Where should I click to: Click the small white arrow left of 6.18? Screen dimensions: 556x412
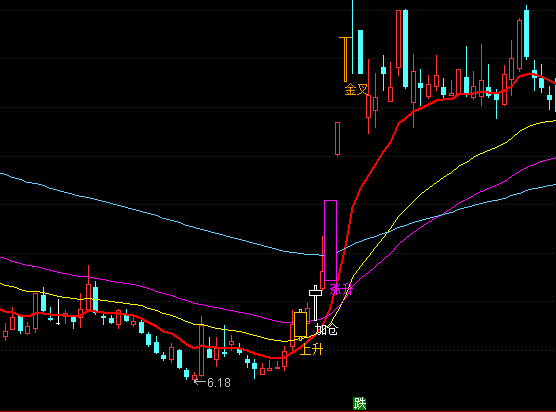(x=200, y=382)
